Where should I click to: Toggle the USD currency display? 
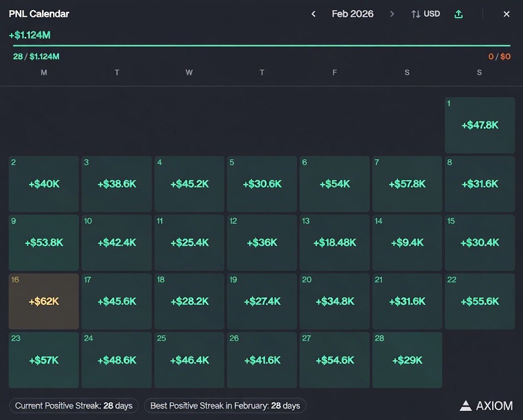425,14
